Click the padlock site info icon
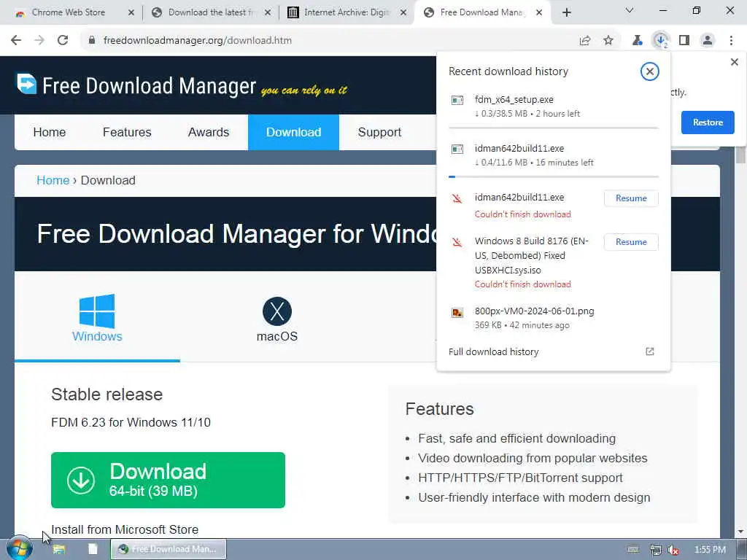 point(92,41)
